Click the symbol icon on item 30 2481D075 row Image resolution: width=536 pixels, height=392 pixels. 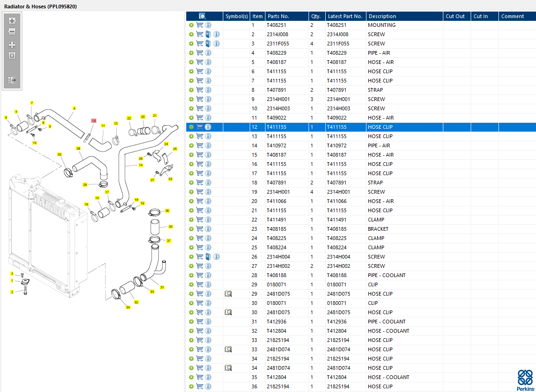pyautogui.click(x=228, y=312)
